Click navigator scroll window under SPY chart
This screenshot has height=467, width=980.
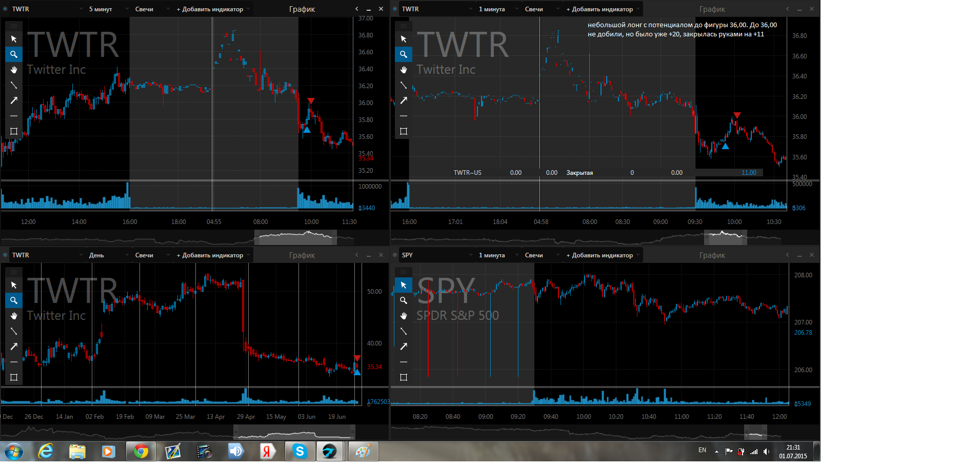[x=755, y=432]
